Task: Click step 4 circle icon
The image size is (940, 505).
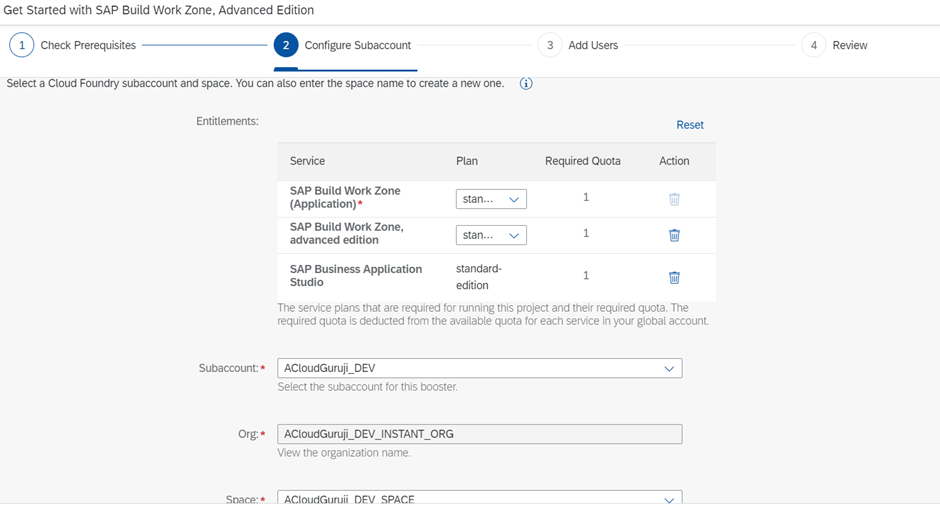Action: (x=813, y=46)
